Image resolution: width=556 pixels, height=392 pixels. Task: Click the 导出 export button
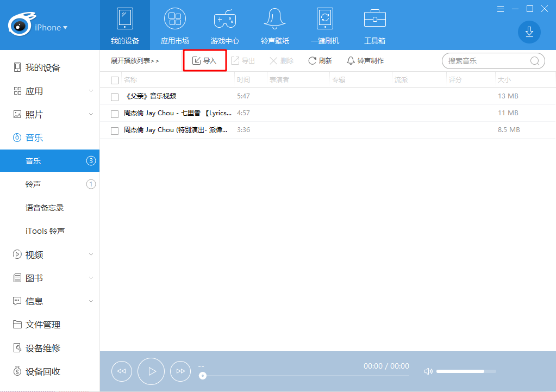coord(243,61)
